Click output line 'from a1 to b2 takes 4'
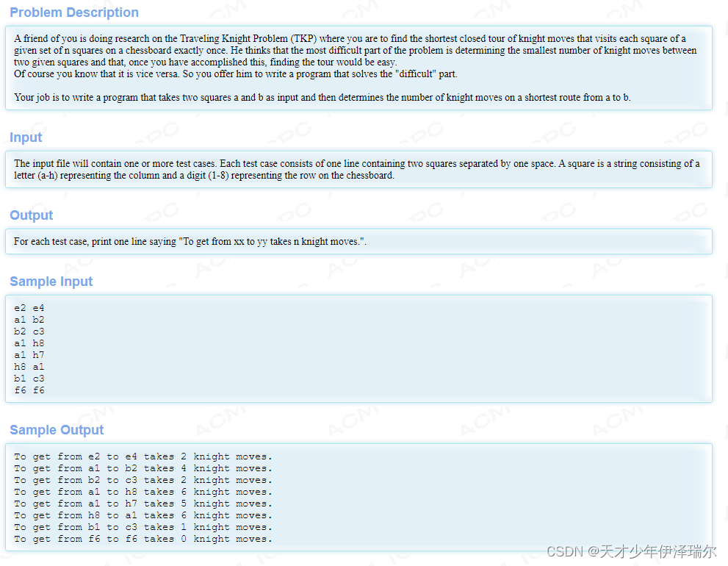Image resolution: width=728 pixels, height=566 pixels. [143, 468]
